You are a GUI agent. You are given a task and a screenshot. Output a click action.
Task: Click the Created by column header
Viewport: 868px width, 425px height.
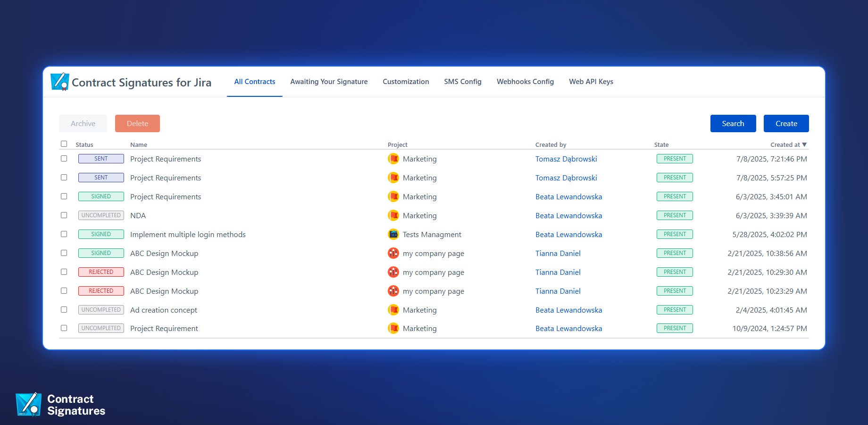(551, 144)
